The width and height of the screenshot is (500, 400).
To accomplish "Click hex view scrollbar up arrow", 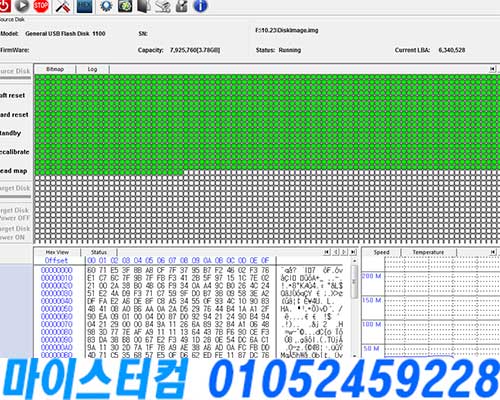I will 354,261.
